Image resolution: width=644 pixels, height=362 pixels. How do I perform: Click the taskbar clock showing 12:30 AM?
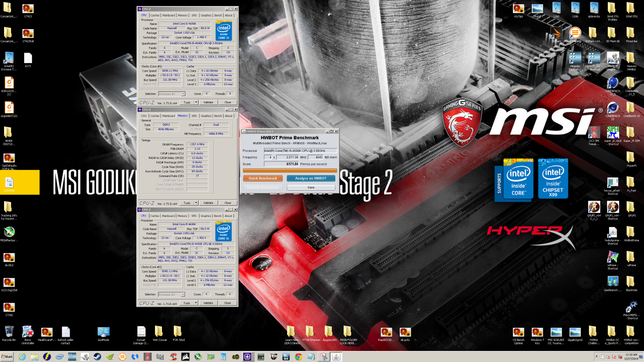[x=631, y=357]
